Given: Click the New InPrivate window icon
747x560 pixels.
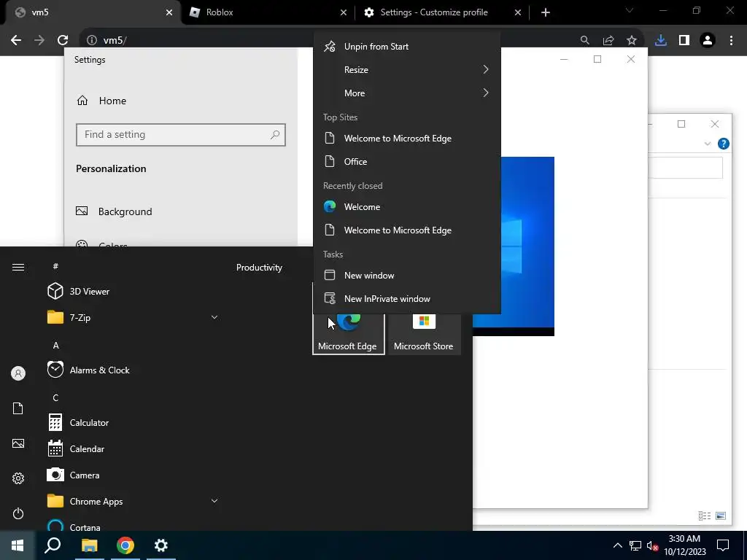Looking at the screenshot, I should (330, 298).
